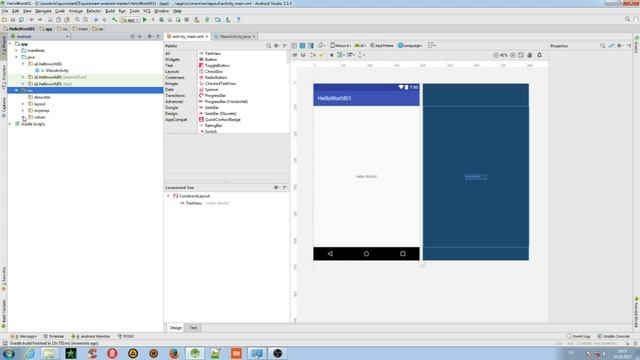Collapse ConstraintLayout in Component Tree
The image size is (640, 360).
pyautogui.click(x=168, y=196)
